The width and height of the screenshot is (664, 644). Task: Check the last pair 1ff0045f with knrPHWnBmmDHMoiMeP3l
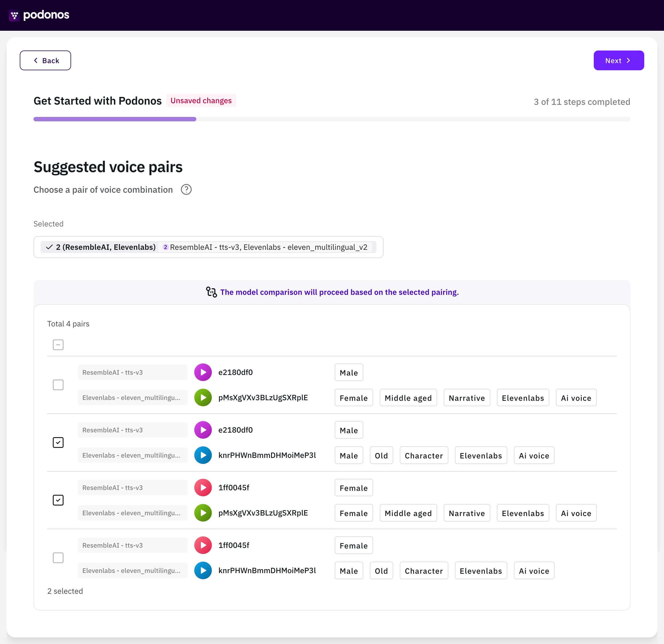coord(58,558)
